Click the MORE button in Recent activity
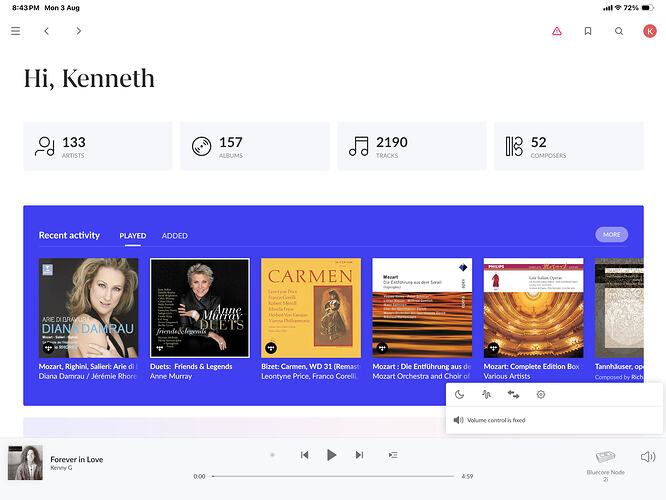Image resolution: width=666 pixels, height=500 pixels. click(x=612, y=234)
